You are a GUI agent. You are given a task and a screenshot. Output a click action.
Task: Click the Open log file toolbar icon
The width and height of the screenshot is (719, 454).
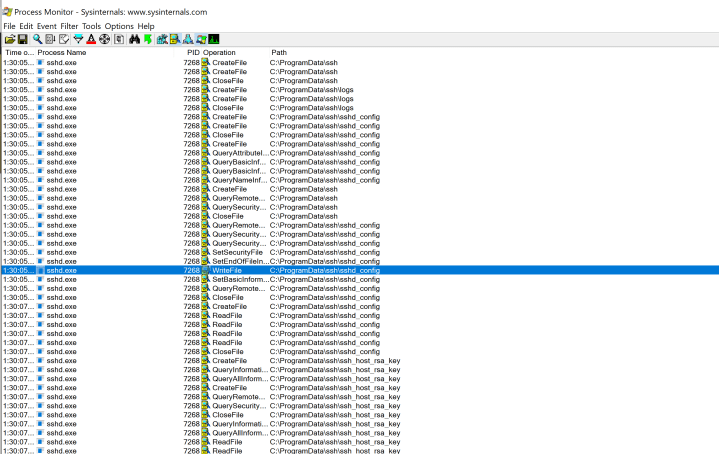click(x=9, y=39)
